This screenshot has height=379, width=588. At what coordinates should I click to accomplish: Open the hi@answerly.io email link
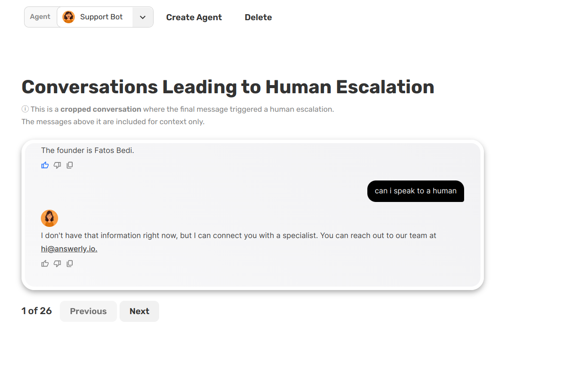pos(69,248)
